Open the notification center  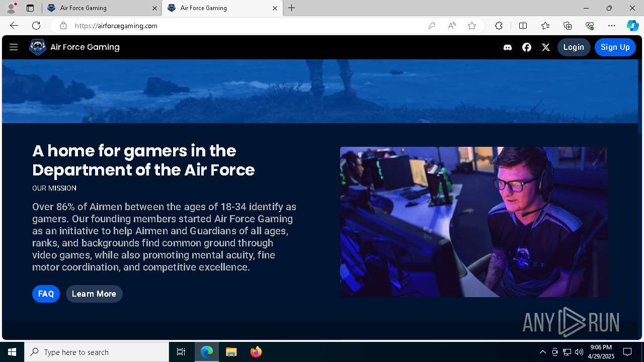coord(627,352)
